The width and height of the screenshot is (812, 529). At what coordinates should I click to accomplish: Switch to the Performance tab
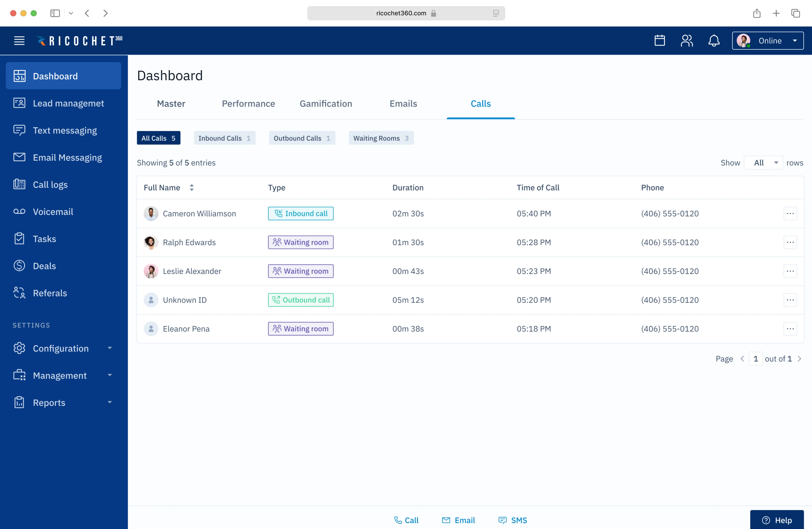(248, 104)
